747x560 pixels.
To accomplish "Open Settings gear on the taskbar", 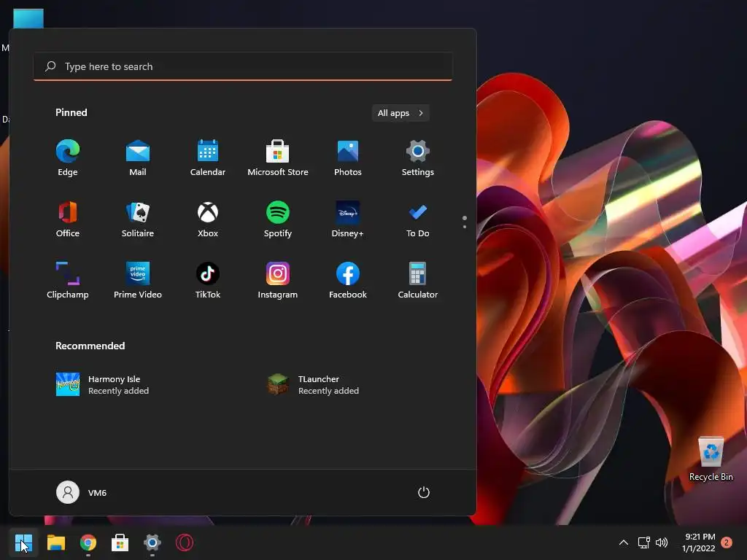I will [x=152, y=542].
